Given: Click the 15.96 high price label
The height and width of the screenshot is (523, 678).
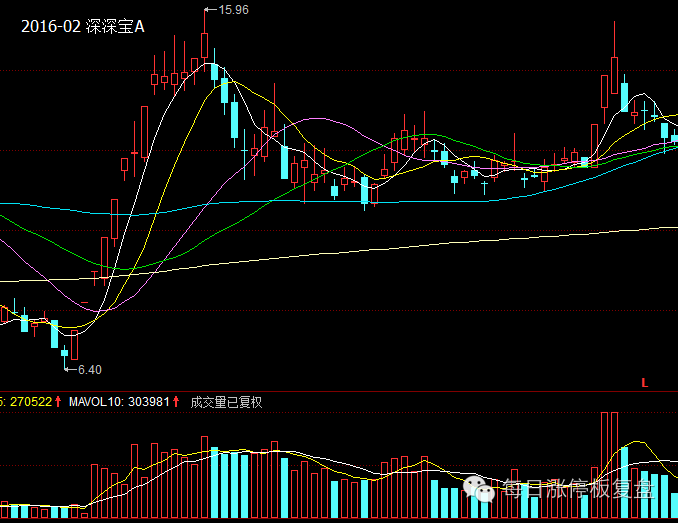Looking at the screenshot, I should click(x=233, y=10).
